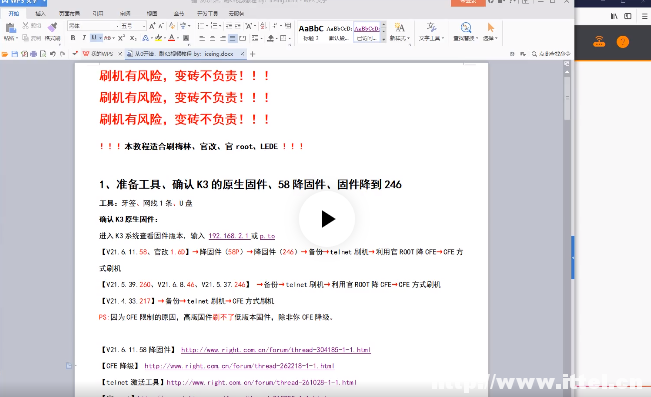Switch to the 页面布局 ribbon tab
The image size is (651, 397).
[69, 13]
